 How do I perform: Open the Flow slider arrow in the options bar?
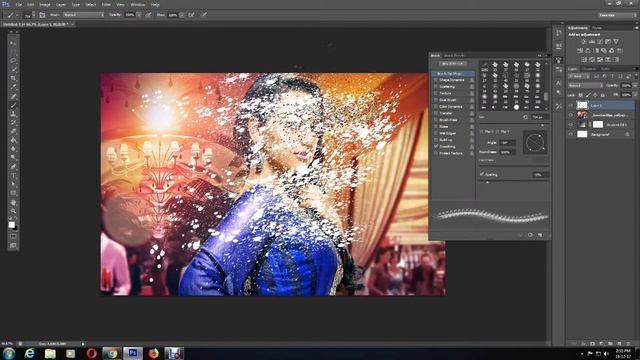click(181, 15)
